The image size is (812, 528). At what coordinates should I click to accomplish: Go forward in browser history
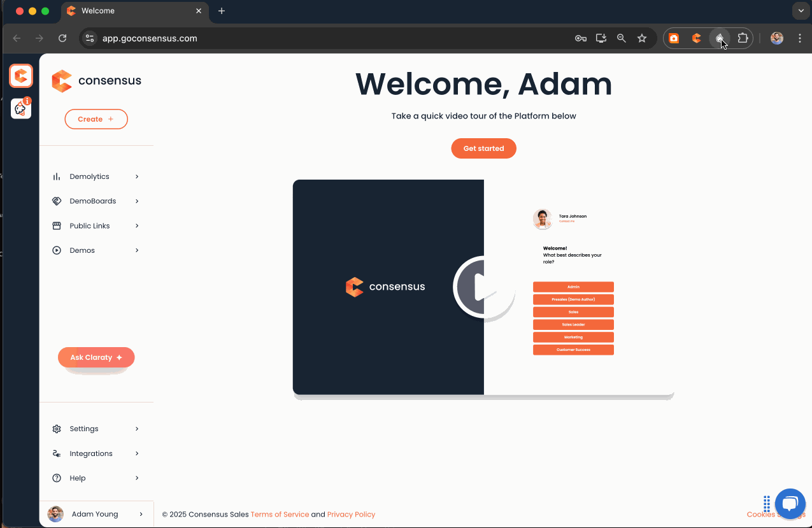click(39, 38)
